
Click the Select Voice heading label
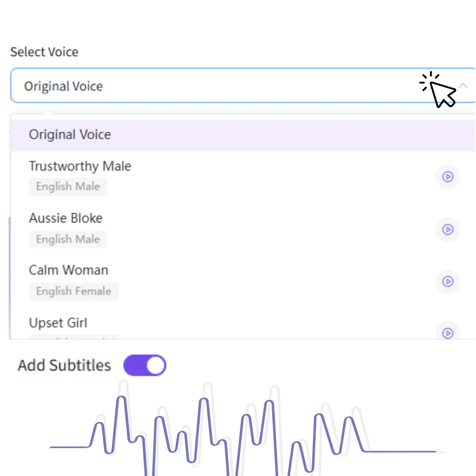click(x=44, y=52)
